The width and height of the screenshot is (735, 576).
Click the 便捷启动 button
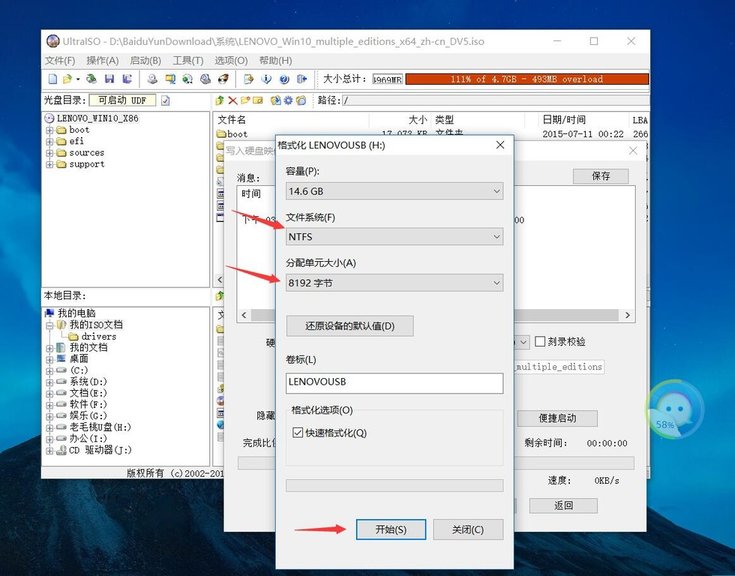(557, 418)
